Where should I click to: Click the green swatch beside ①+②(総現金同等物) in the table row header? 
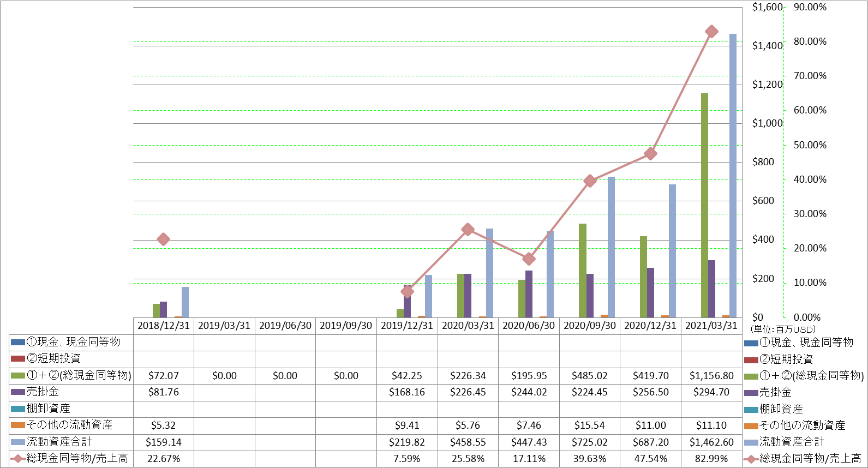coord(18,376)
